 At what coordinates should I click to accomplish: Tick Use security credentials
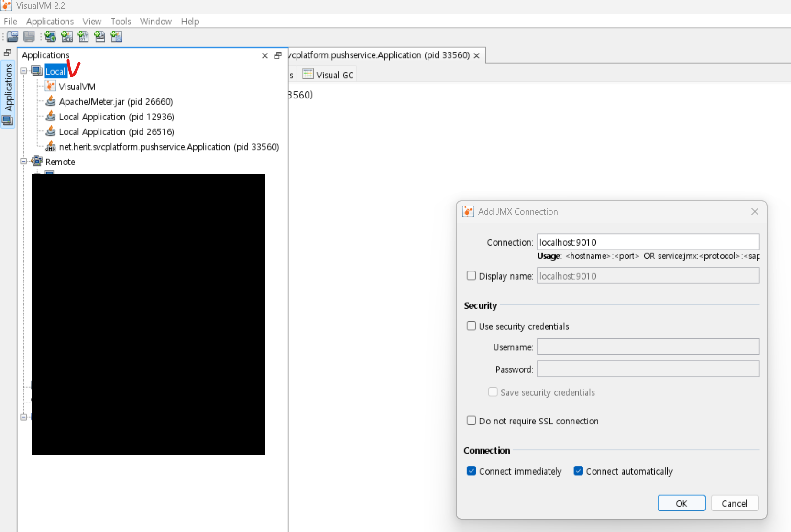point(472,326)
